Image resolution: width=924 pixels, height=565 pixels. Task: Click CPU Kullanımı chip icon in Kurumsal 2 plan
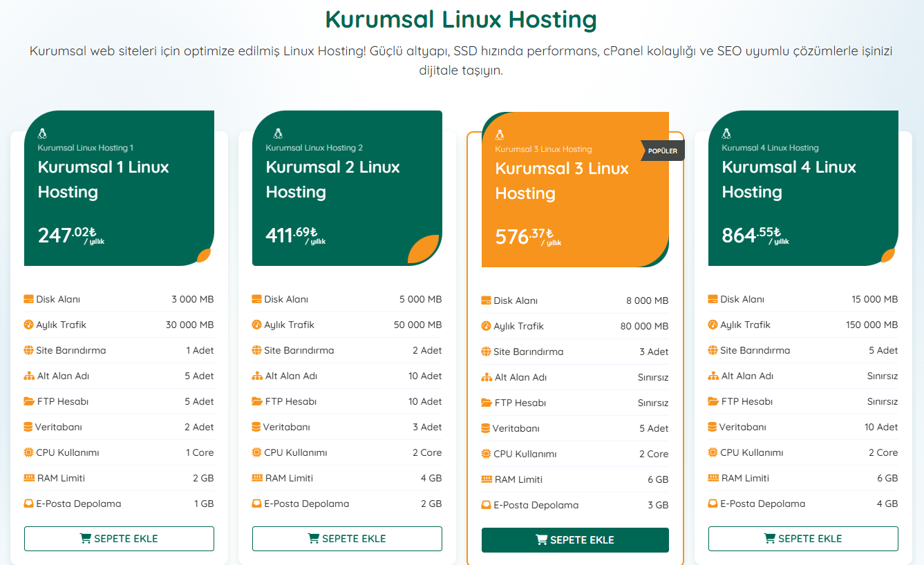point(256,452)
